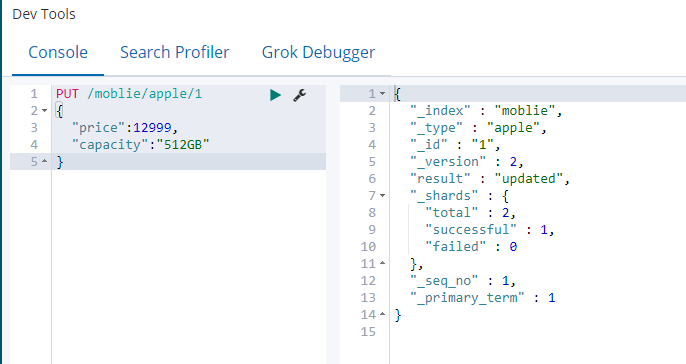The height and width of the screenshot is (364, 686).
Task: Click line number 3 in request editor gutter
Action: tap(34, 128)
